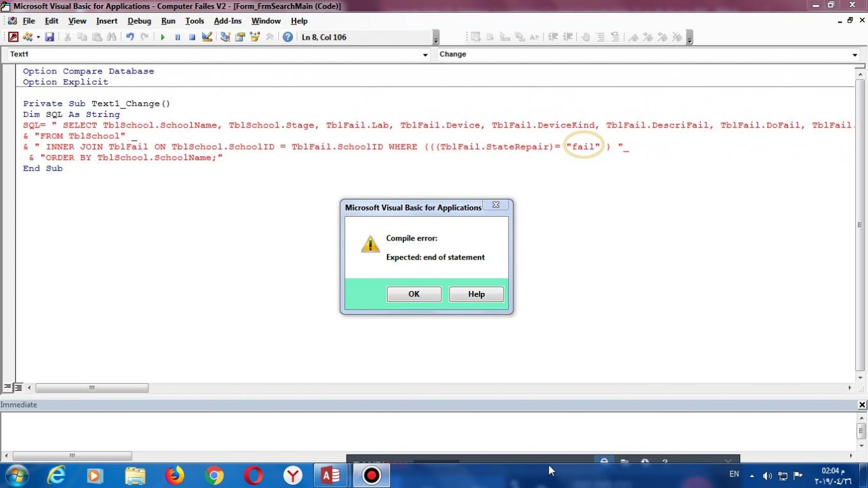Click the Uncomment Block icon
This screenshot has width=868, height=488.
(x=615, y=37)
